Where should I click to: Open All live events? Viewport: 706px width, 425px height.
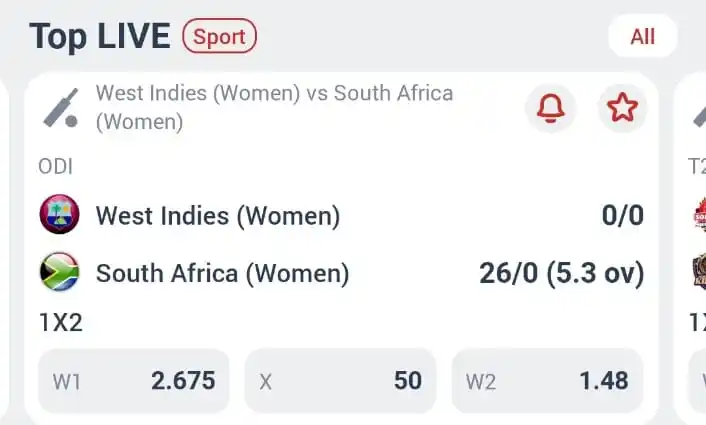tap(642, 37)
